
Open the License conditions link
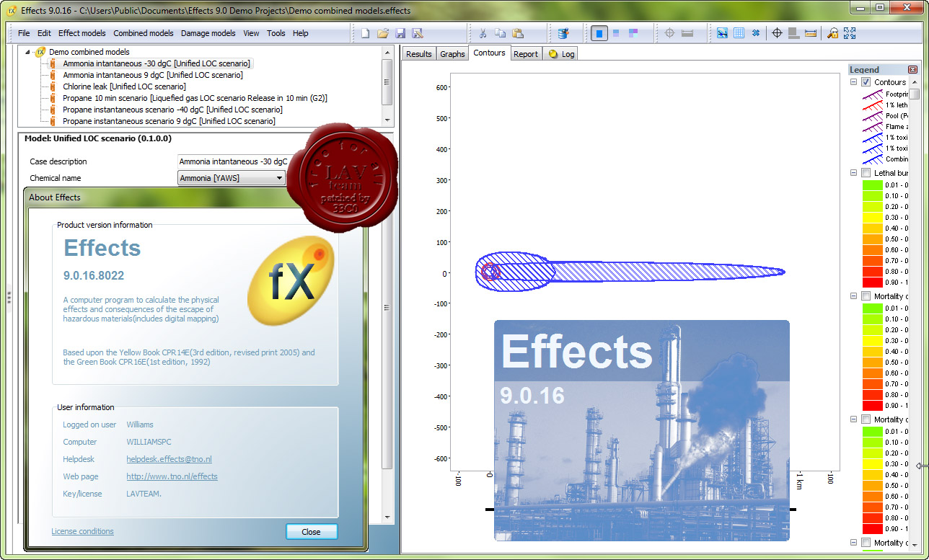82,531
